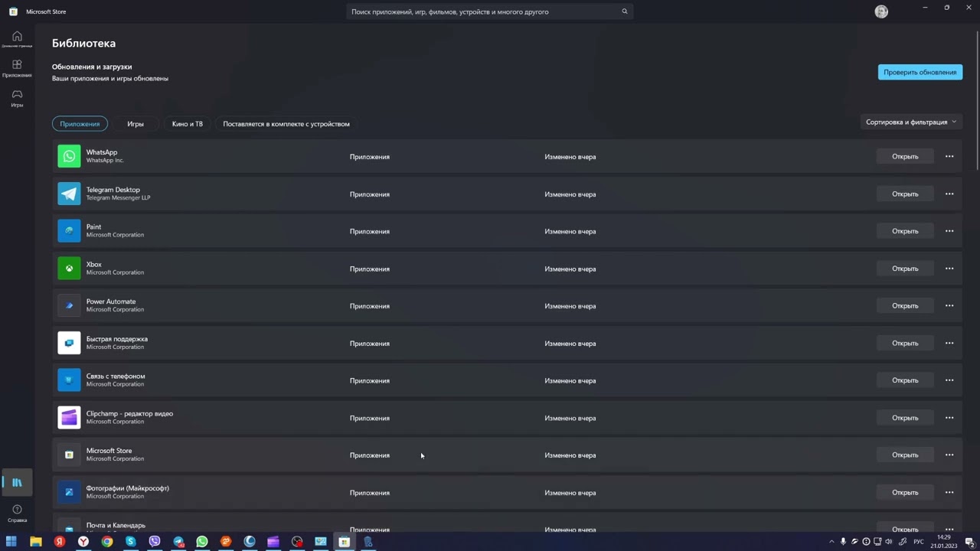980x551 pixels.
Task: Click the Telegram Desktop app name
Action: [113, 189]
